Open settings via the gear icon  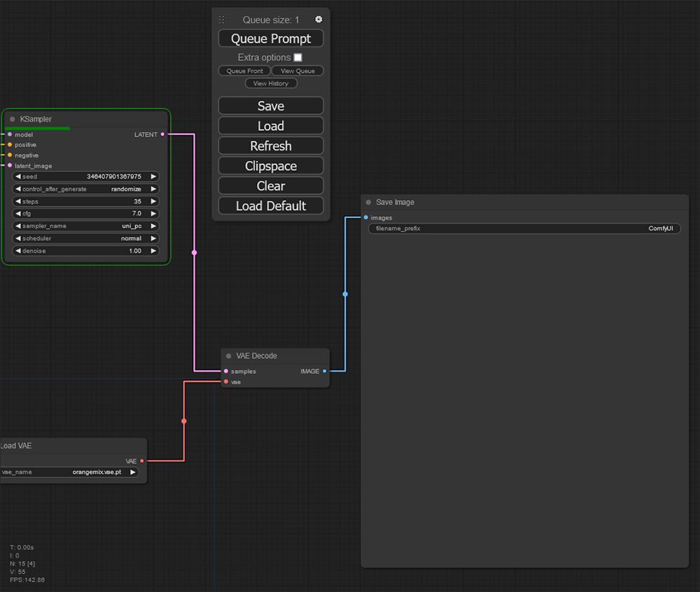tap(318, 20)
